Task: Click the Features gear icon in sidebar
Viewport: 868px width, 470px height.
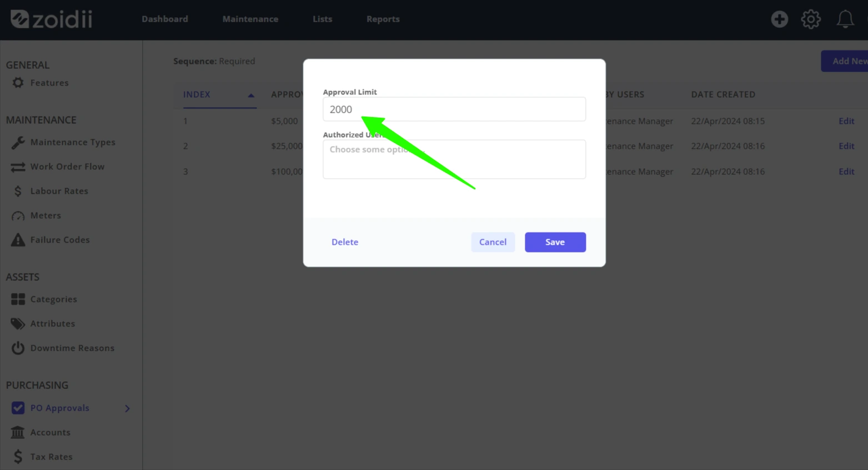Action: [18, 83]
